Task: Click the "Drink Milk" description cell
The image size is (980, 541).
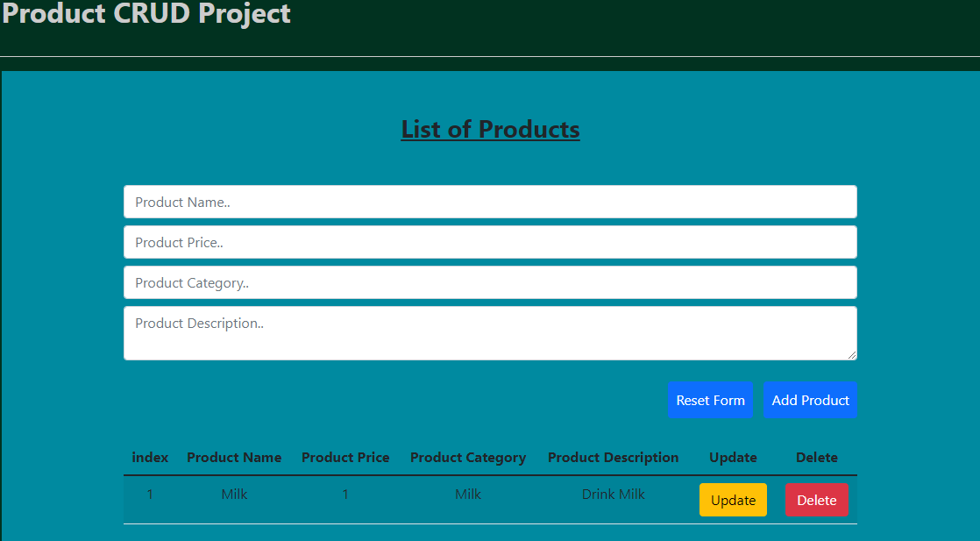Action: tap(613, 495)
